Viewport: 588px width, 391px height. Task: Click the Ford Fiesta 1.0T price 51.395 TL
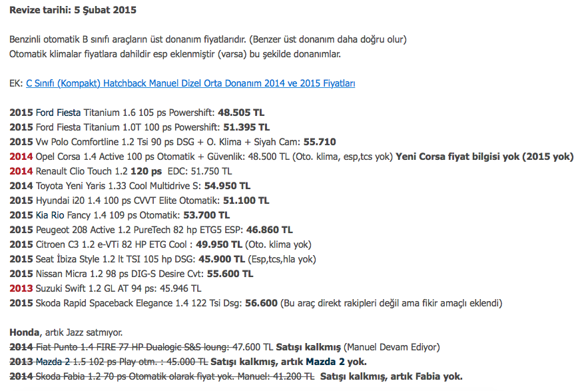pyautogui.click(x=244, y=127)
